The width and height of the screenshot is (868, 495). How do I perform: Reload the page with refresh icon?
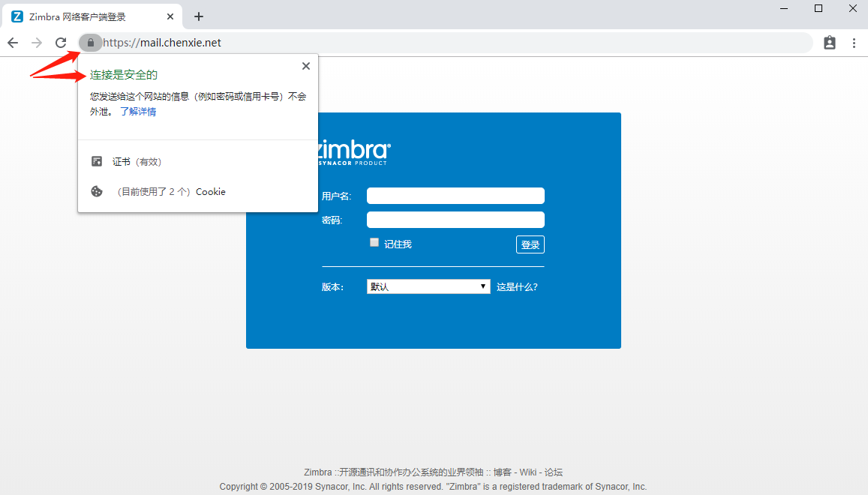(61, 43)
